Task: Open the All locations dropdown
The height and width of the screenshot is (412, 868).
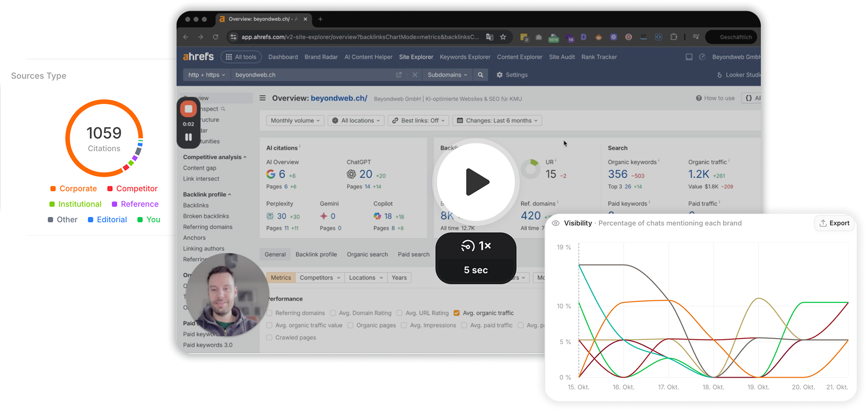Action: (x=356, y=120)
